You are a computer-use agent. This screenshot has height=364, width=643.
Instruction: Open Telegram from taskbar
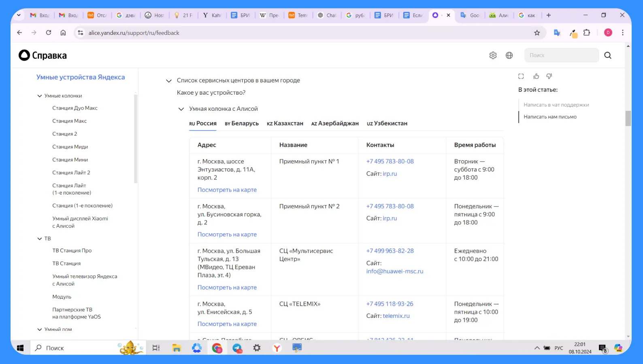237,348
